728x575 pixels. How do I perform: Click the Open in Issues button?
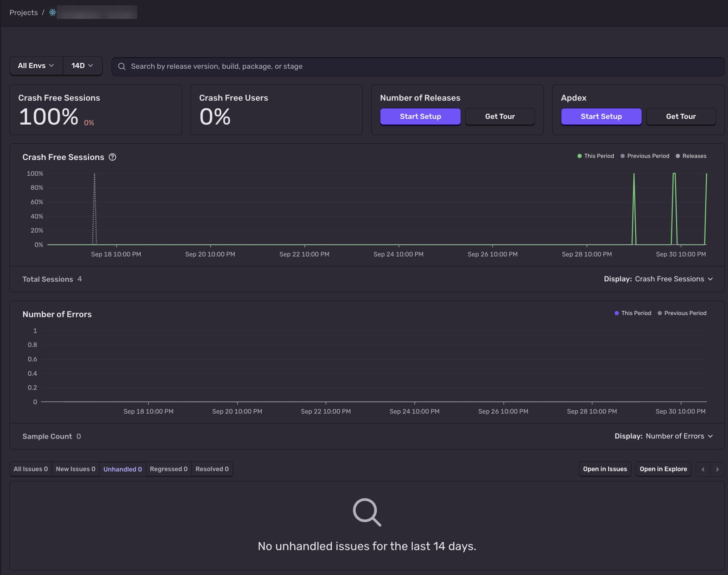[605, 469]
